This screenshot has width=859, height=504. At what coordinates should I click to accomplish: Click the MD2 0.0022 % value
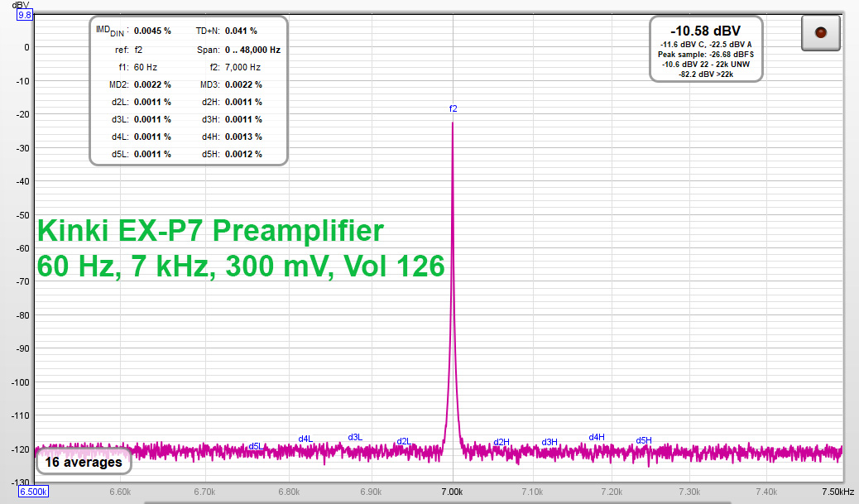click(152, 85)
